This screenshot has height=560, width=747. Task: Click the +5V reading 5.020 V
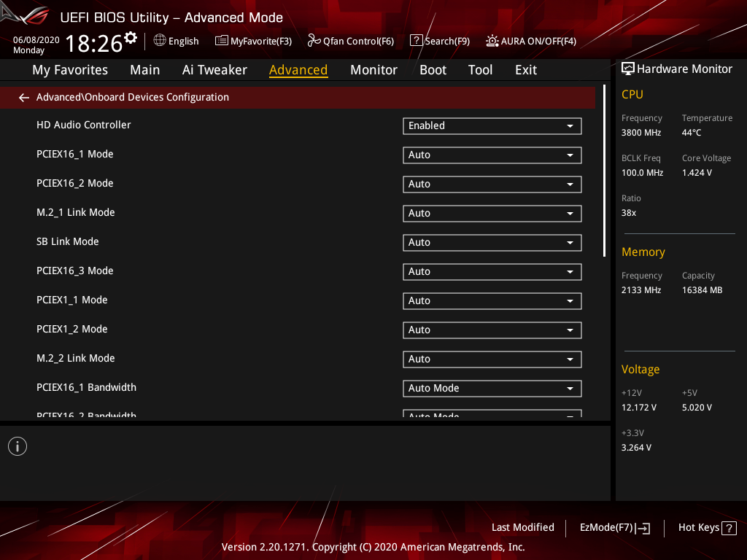pyautogui.click(x=697, y=408)
